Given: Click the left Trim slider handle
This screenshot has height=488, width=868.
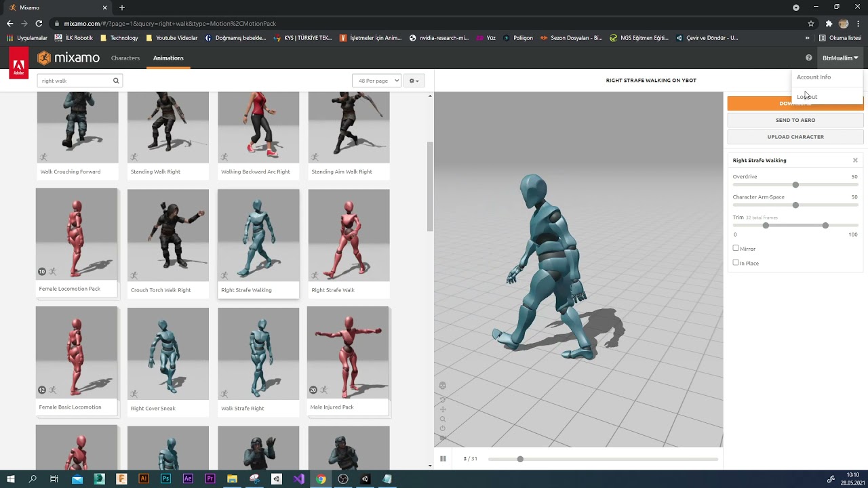Looking at the screenshot, I should coord(766,225).
